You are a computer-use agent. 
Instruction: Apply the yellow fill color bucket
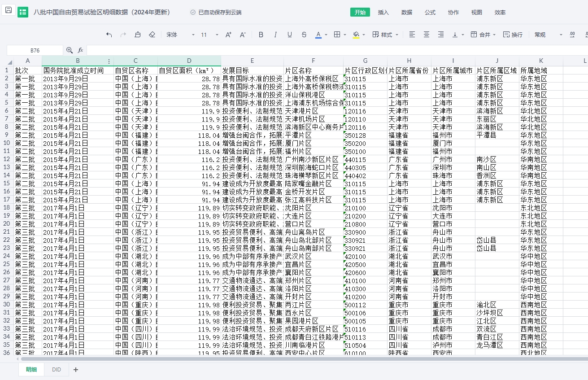(x=356, y=35)
